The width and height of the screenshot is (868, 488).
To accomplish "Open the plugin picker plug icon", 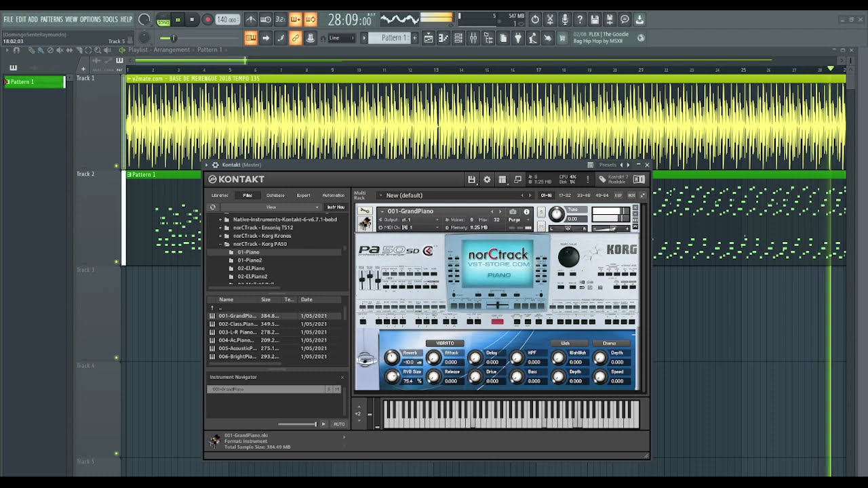I will coord(518,38).
